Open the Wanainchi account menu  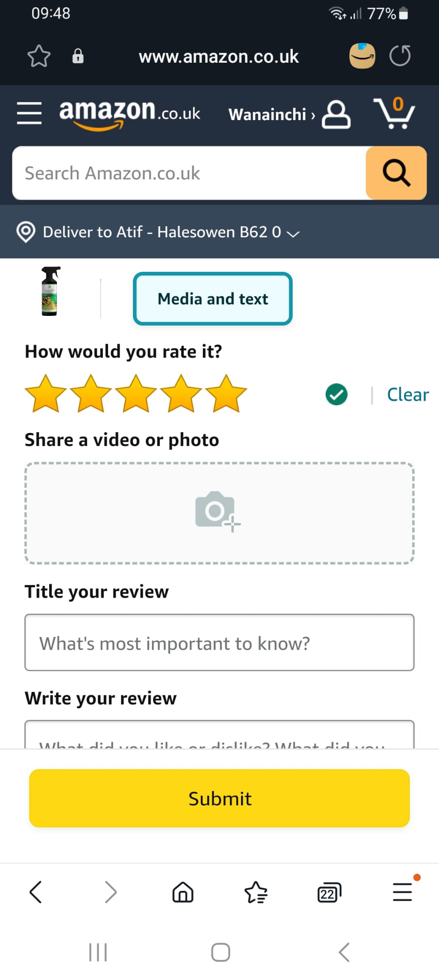(x=289, y=114)
